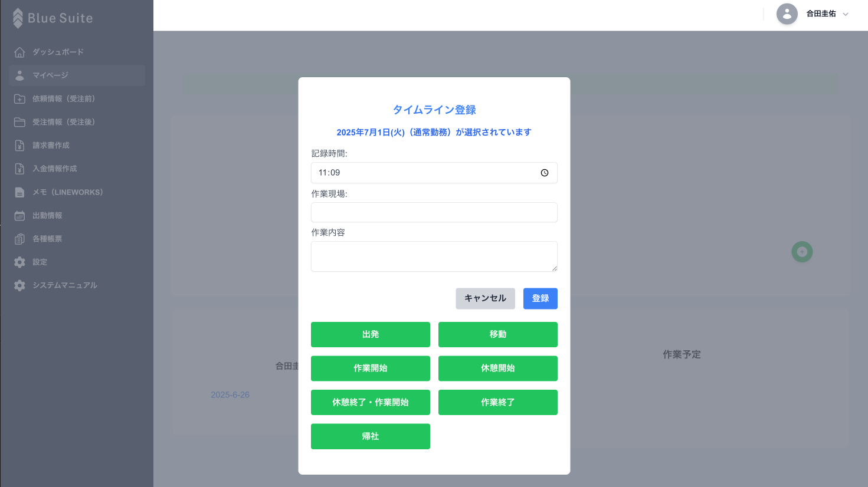The width and height of the screenshot is (868, 487).
Task: Focus the 記録時間 time field
Action: tap(434, 173)
